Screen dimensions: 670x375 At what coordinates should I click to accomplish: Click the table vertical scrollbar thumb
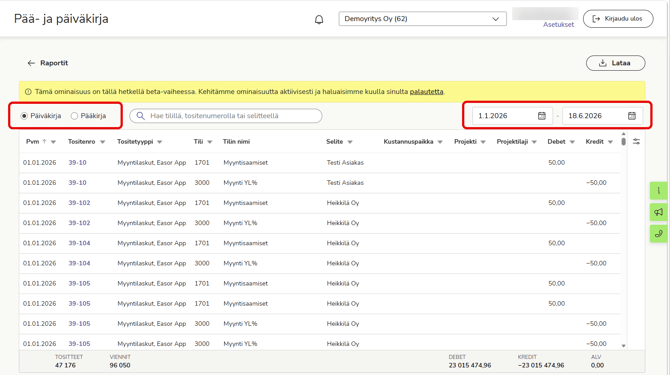pyautogui.click(x=623, y=141)
